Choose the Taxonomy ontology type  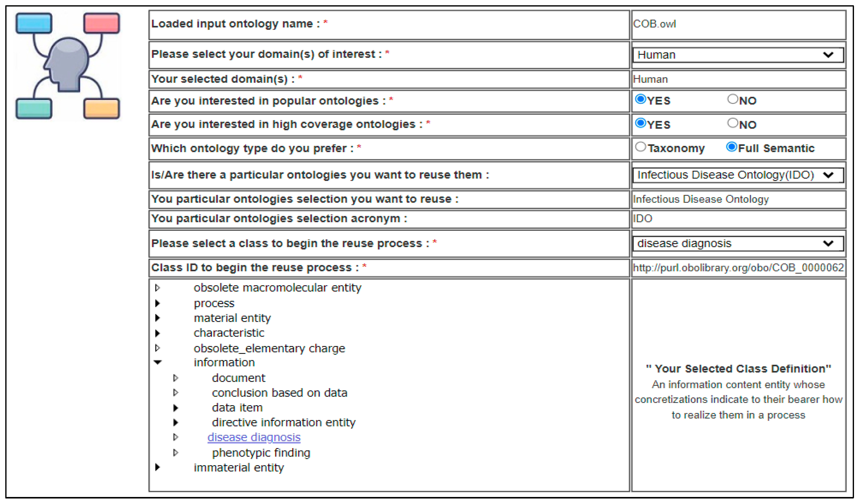coord(641,147)
